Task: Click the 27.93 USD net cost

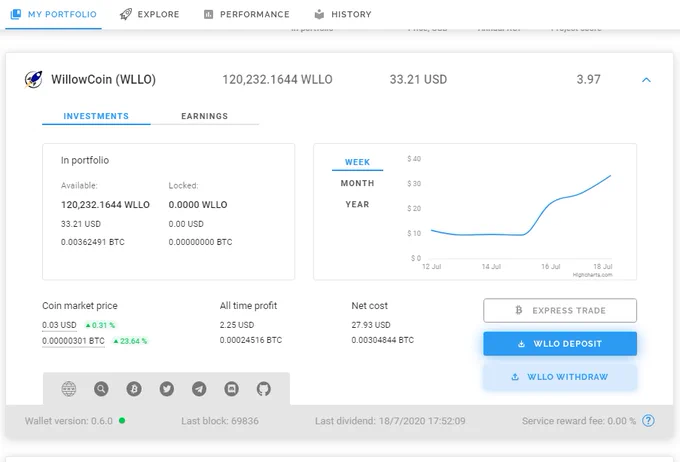Action: 371,325
